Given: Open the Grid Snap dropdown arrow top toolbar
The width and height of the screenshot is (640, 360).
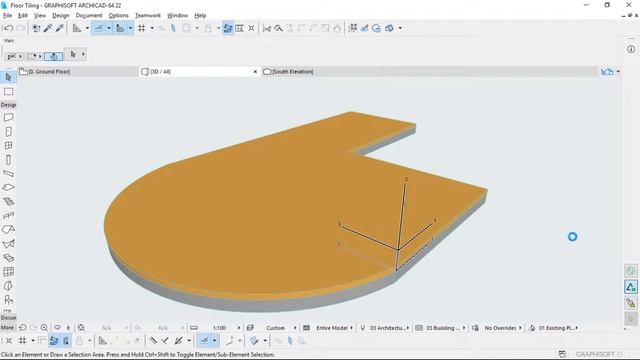Looking at the screenshot, I should click(152, 28).
